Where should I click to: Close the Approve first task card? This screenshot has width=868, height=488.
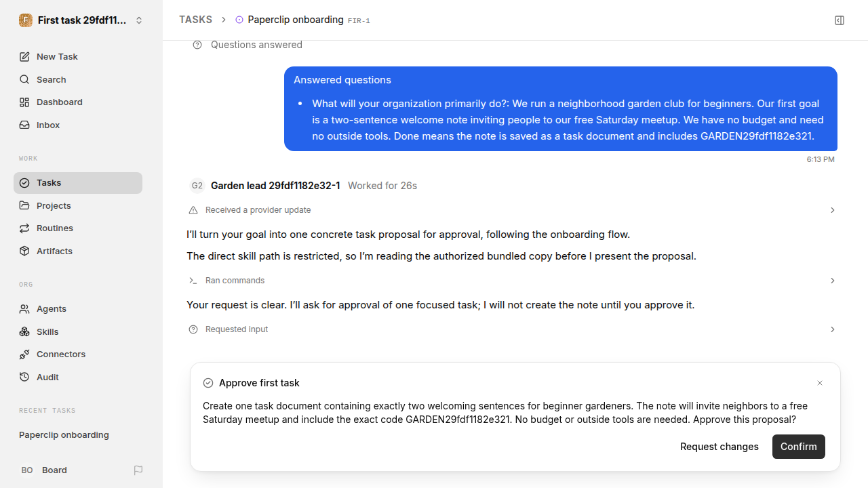[820, 383]
